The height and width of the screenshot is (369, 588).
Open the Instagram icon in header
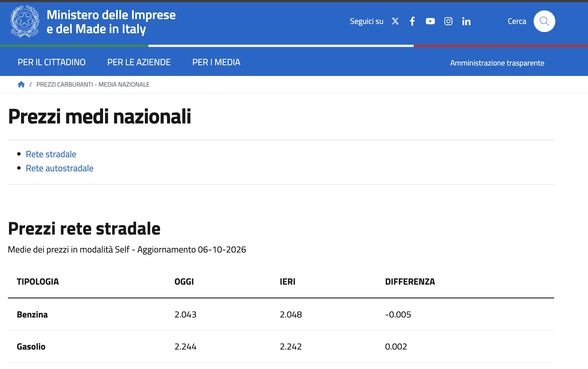click(448, 21)
